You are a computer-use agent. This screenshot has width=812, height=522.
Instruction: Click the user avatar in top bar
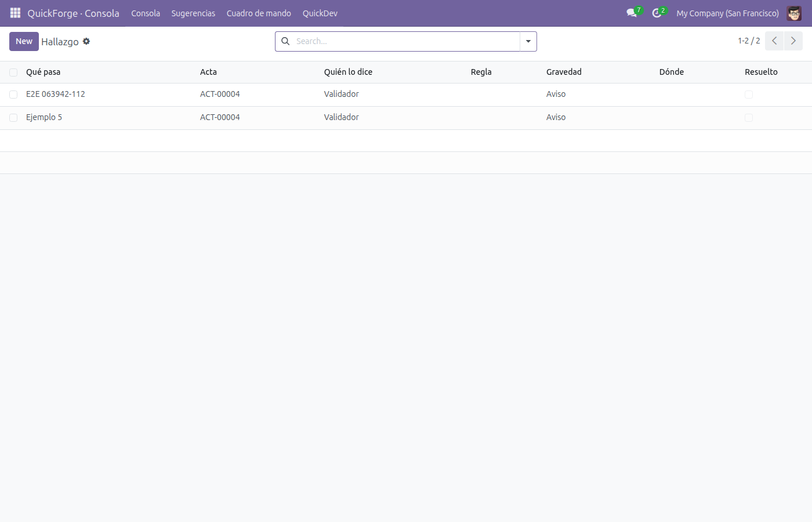(794, 13)
